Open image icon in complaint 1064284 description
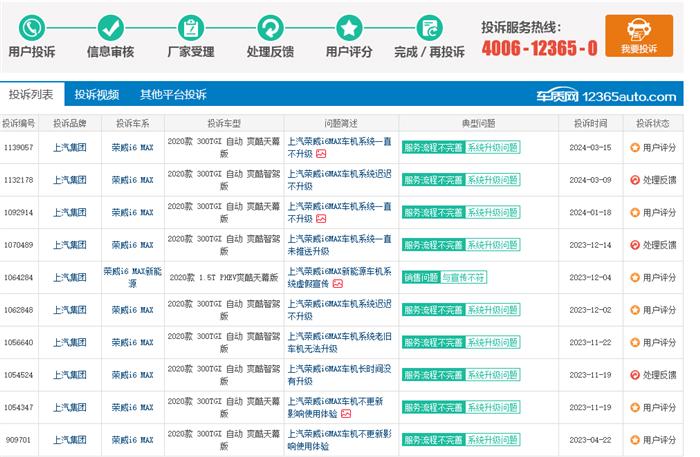This screenshot has width=700, height=457. pos(338,284)
